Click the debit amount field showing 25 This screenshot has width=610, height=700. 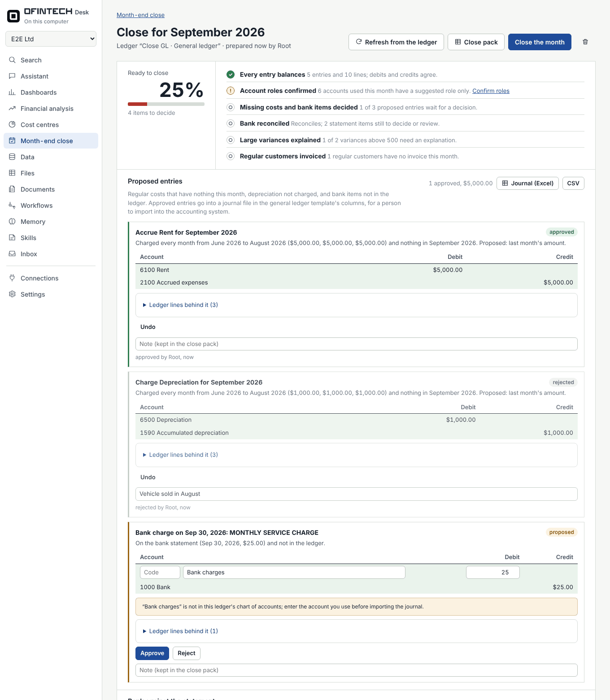click(x=493, y=573)
